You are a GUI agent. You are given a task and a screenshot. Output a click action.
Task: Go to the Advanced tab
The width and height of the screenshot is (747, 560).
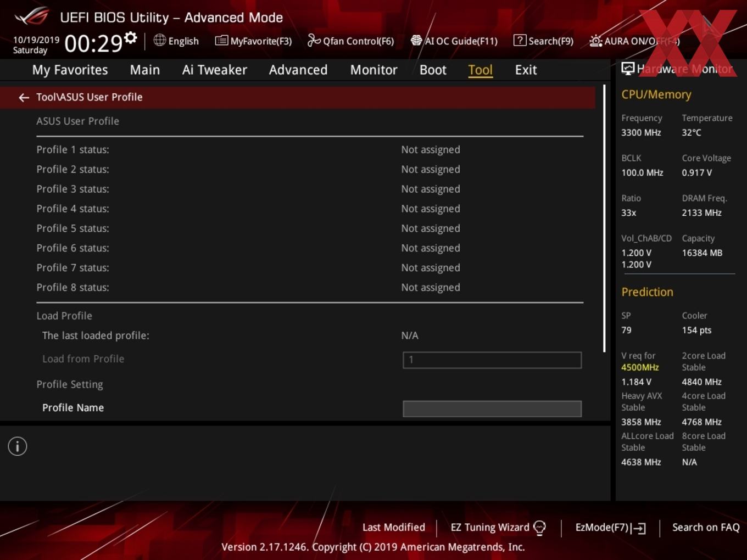(x=298, y=70)
